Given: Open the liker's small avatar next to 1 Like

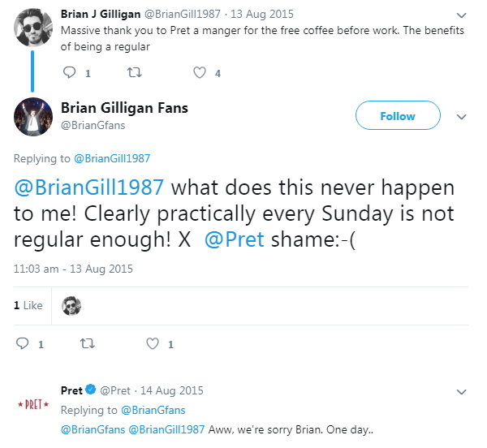Looking at the screenshot, I should click(71, 305).
